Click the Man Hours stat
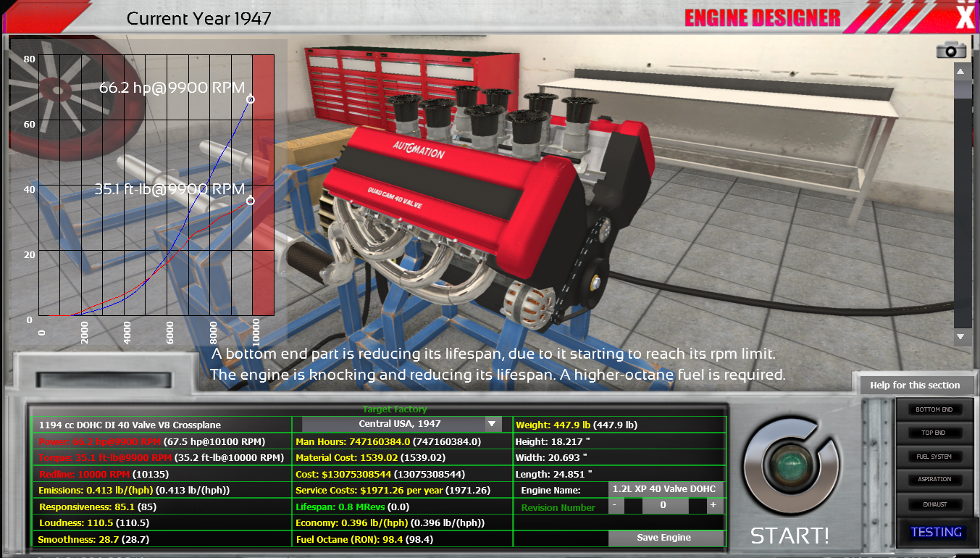This screenshot has width=980, height=558. click(402, 441)
